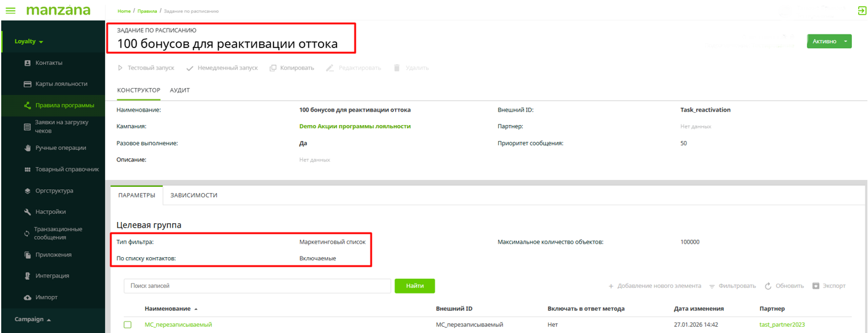Open the ЗАВИСИМОСТИ tab

(194, 195)
